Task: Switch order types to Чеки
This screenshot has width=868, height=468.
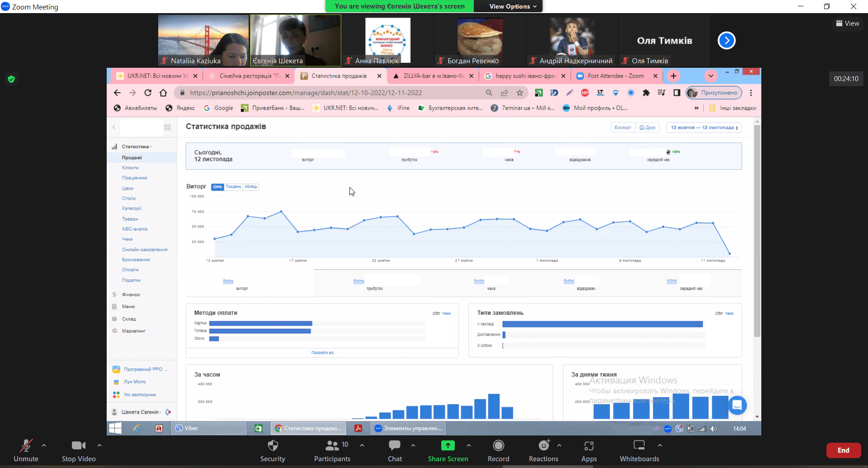Action: [729, 313]
